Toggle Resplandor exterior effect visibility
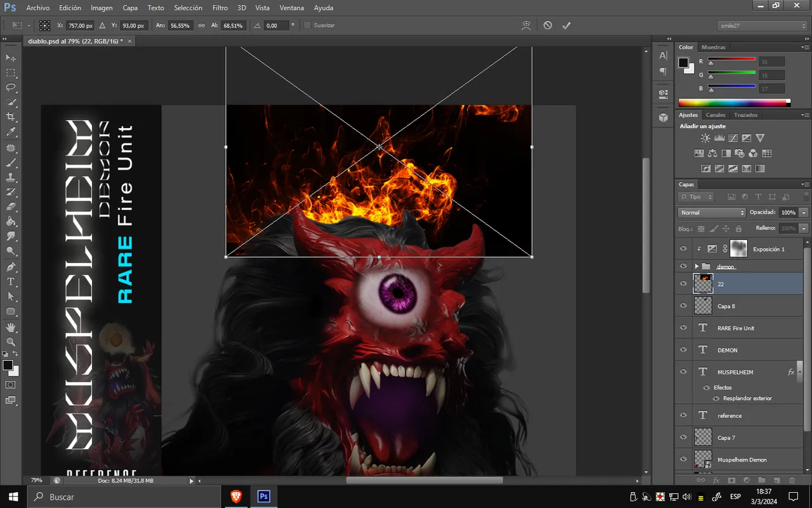The width and height of the screenshot is (812, 508). tap(716, 398)
